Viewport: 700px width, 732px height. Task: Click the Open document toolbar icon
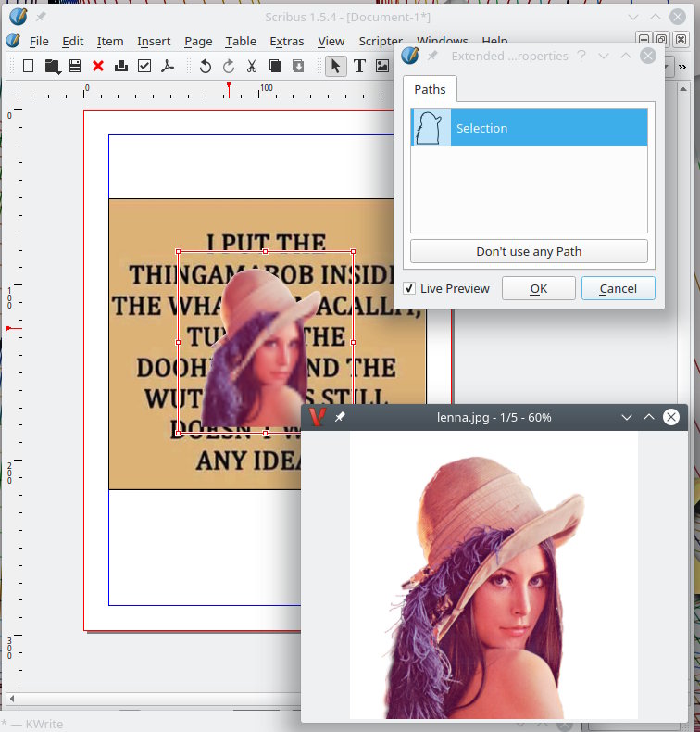52,66
